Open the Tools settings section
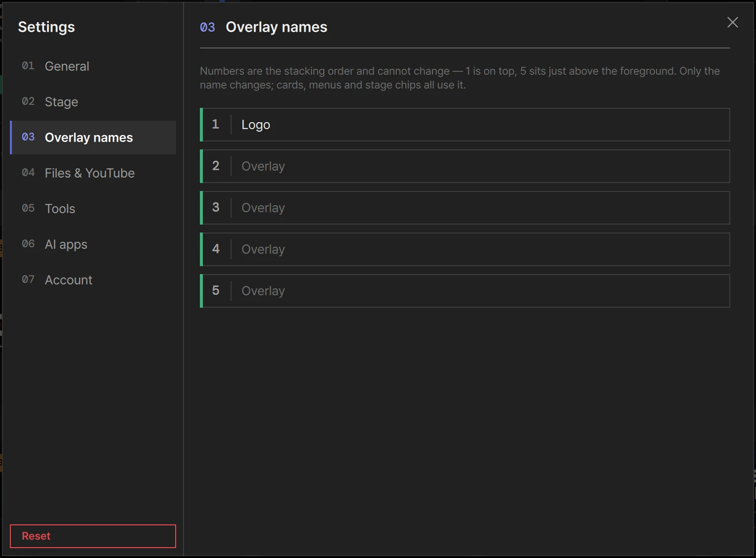The width and height of the screenshot is (756, 558). (93, 209)
